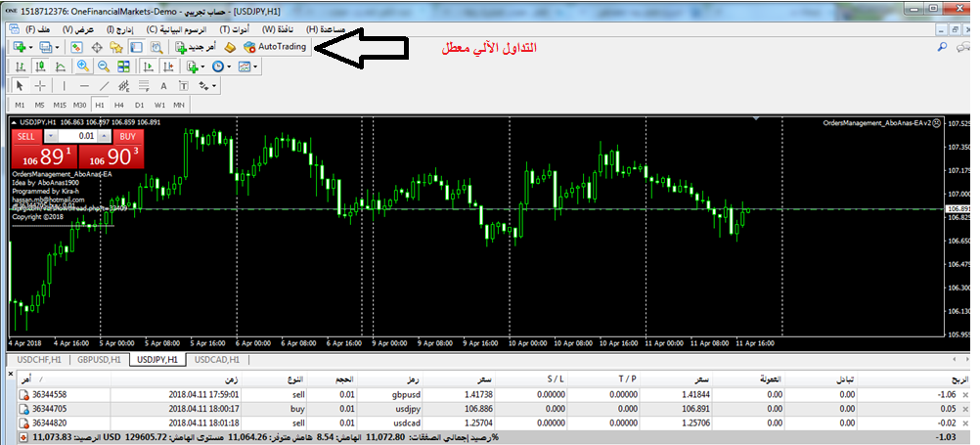Viewport: 980px width, 445px height.
Task: Select the Text label 'A' tool
Action: coord(163,86)
